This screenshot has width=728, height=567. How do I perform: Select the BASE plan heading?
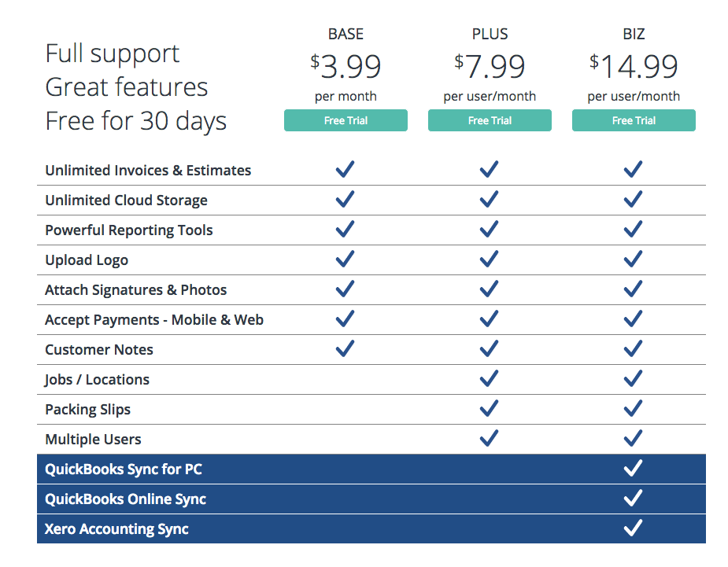tap(346, 34)
